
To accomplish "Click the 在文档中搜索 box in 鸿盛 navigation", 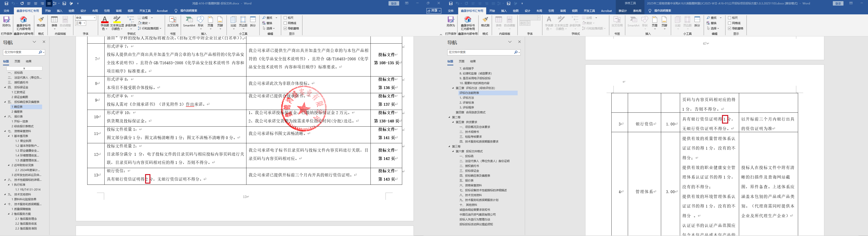I will [21, 52].
